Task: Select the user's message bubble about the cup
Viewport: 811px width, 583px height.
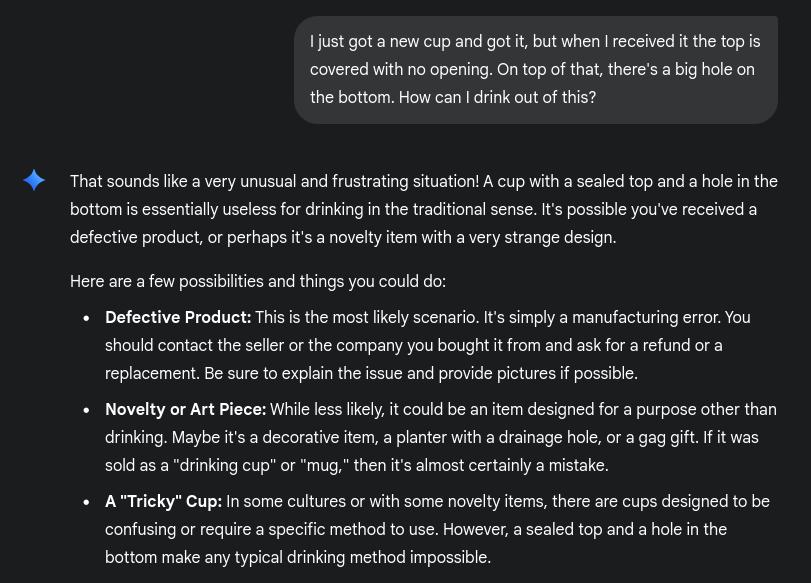Action: [536, 70]
